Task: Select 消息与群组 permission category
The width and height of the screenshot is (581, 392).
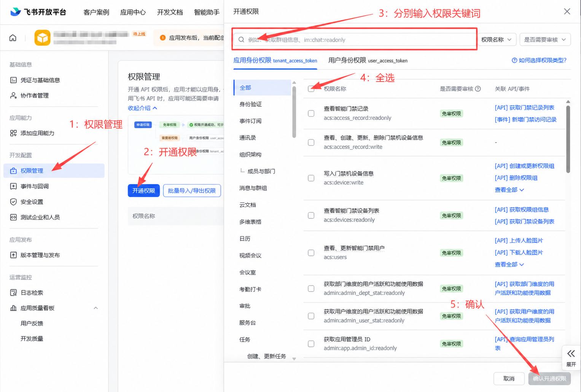Action: [x=253, y=188]
